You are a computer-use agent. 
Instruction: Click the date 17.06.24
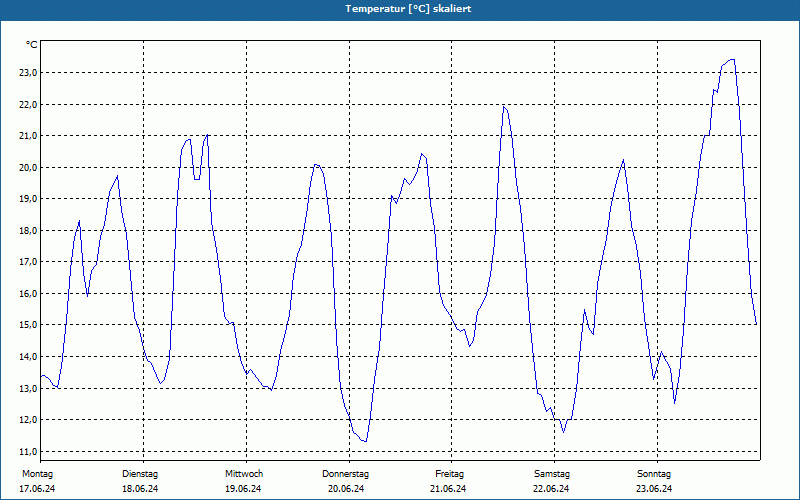click(x=37, y=489)
